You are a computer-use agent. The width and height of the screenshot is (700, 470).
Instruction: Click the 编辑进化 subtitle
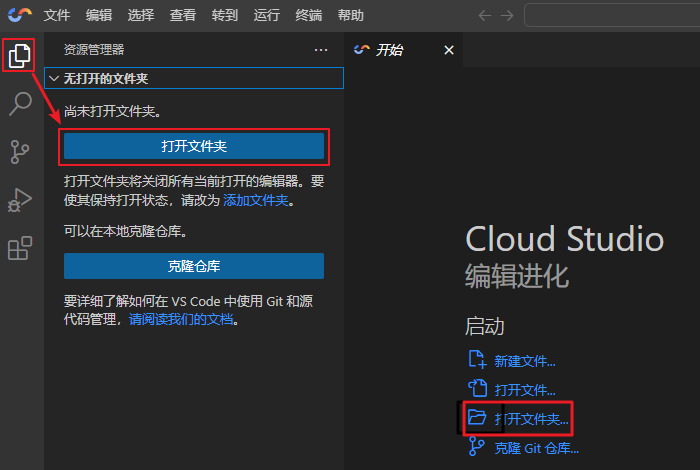[x=517, y=276]
